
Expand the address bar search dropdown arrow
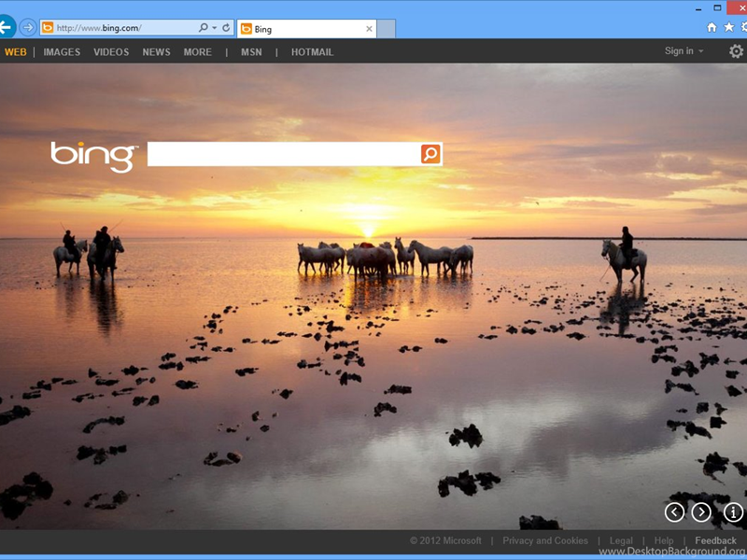click(x=214, y=28)
